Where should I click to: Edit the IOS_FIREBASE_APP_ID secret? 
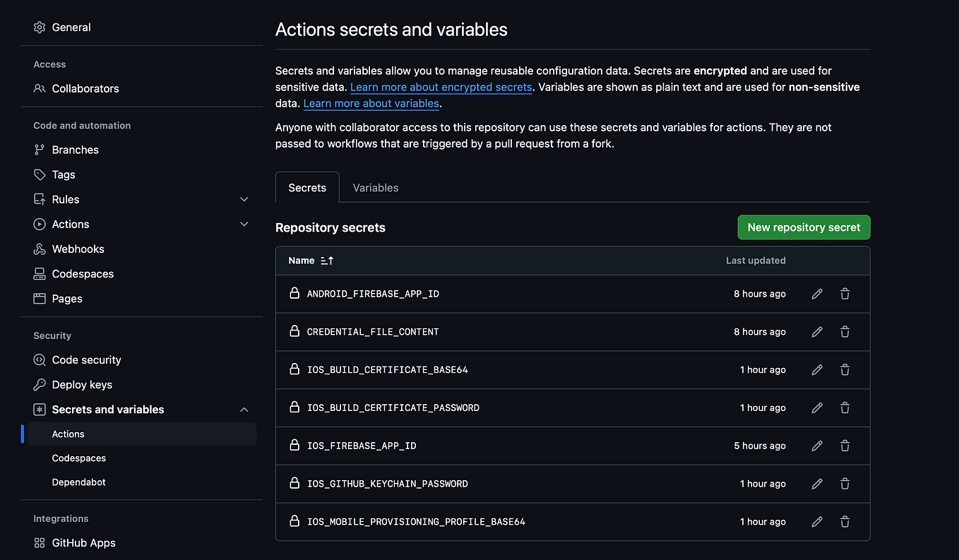tap(817, 446)
